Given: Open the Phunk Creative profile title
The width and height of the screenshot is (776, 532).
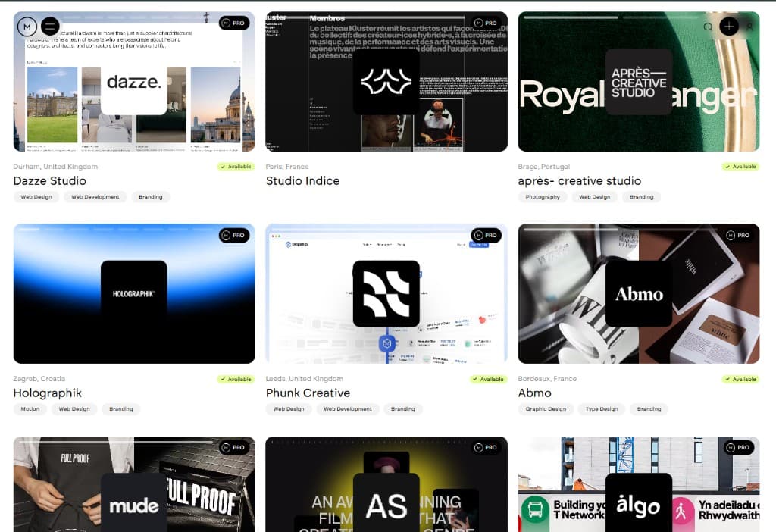Looking at the screenshot, I should (308, 393).
